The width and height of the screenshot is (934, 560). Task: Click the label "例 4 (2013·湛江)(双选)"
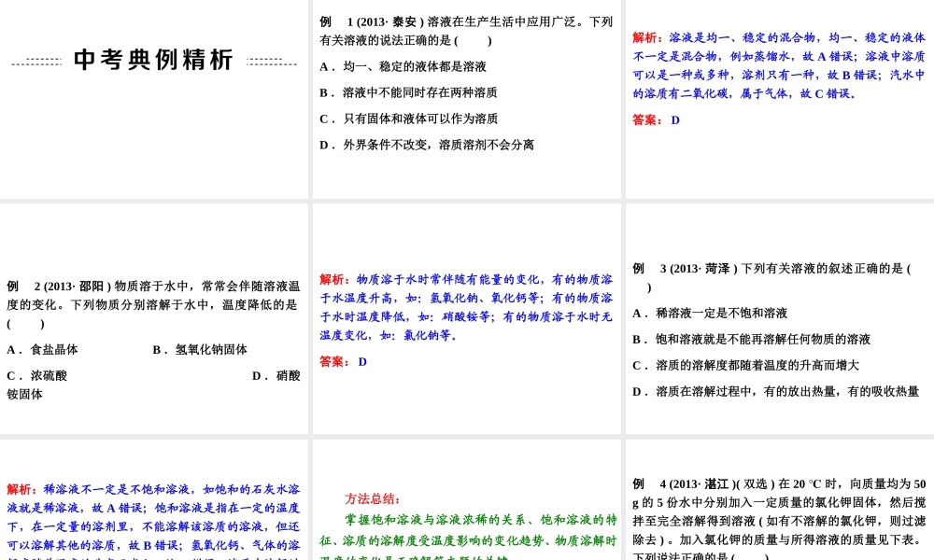703,484
